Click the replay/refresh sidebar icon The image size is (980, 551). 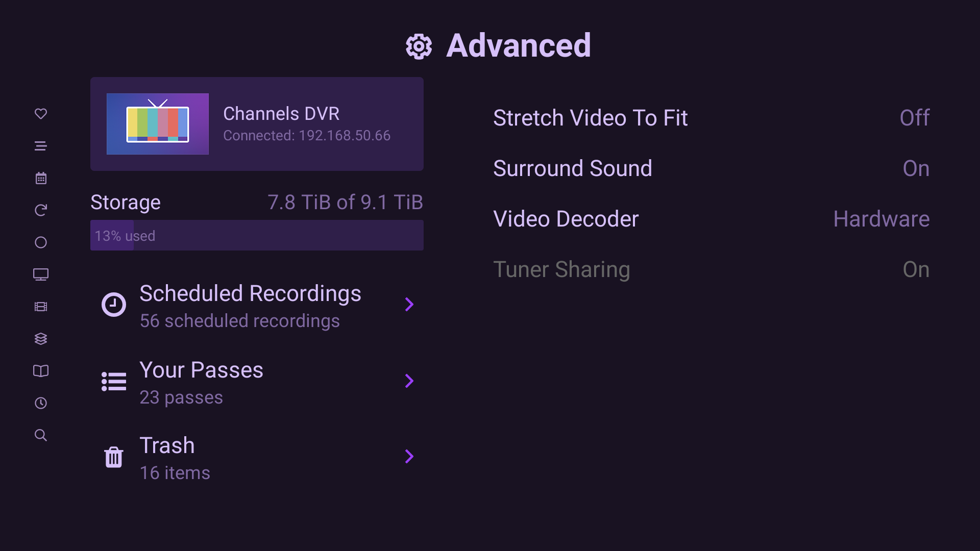coord(41,210)
